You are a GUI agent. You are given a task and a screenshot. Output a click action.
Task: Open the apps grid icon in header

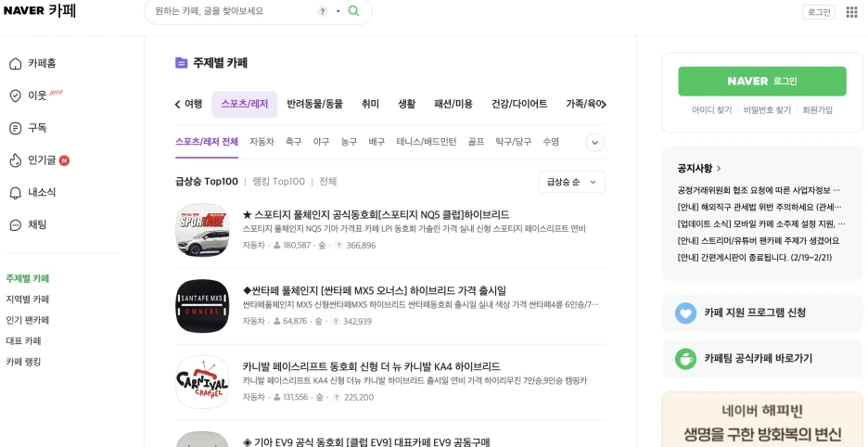[851, 12]
